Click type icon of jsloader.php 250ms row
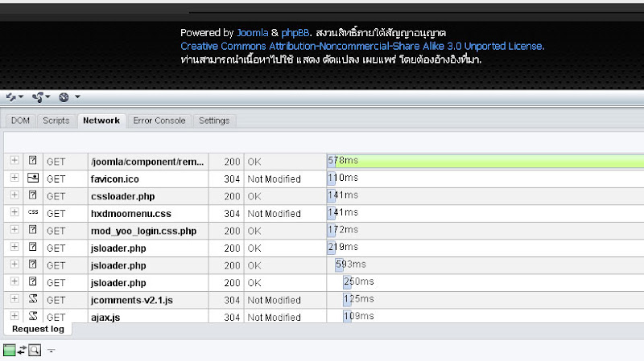Viewport: 644px width, 361px height. tap(33, 281)
